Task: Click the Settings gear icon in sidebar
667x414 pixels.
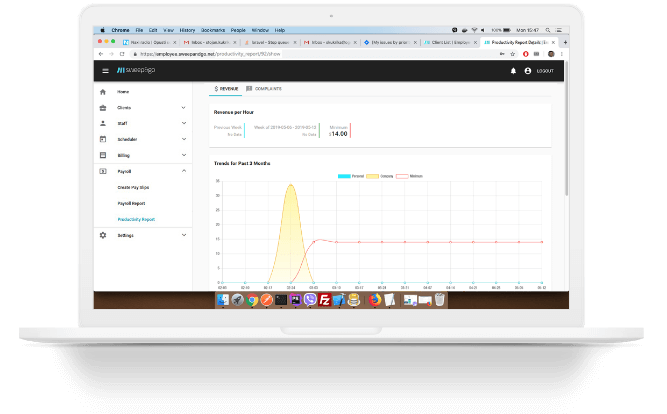Action: pos(103,235)
